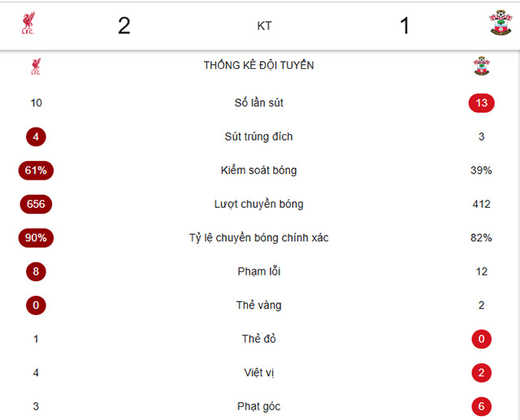
Task: Click the red 6 corner kicks badge
Action: point(482,406)
